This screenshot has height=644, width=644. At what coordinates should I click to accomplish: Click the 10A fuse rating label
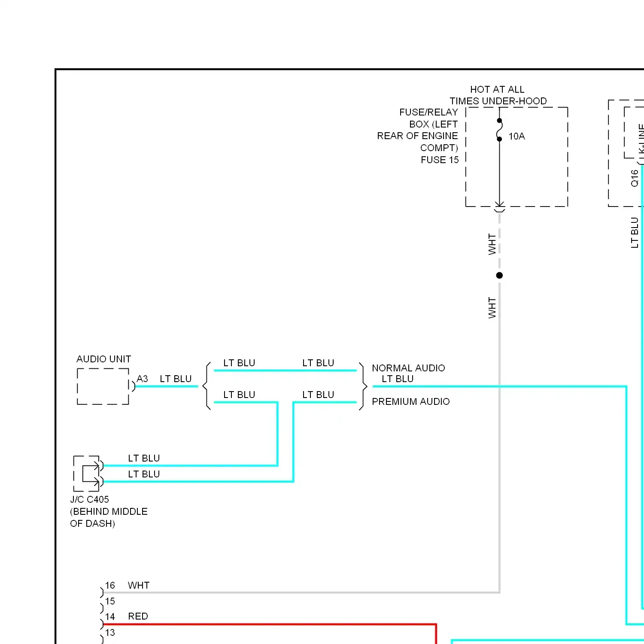516,137
